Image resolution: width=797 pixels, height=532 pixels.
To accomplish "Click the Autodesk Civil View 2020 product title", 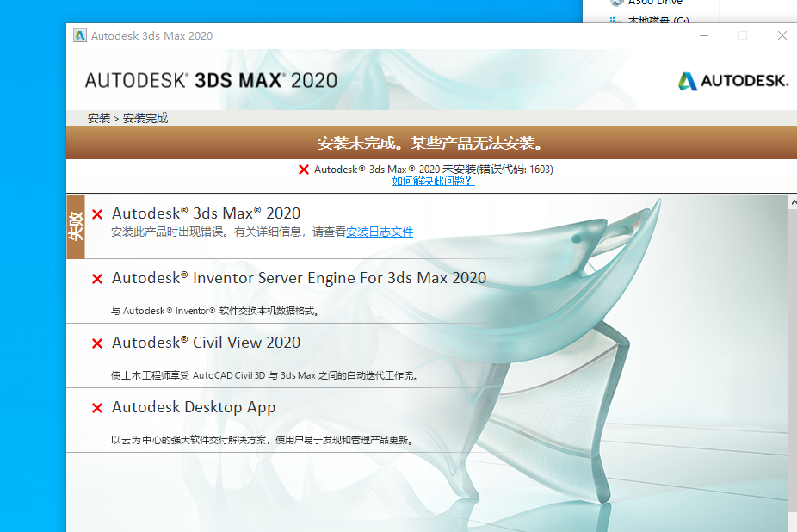I will pos(206,342).
